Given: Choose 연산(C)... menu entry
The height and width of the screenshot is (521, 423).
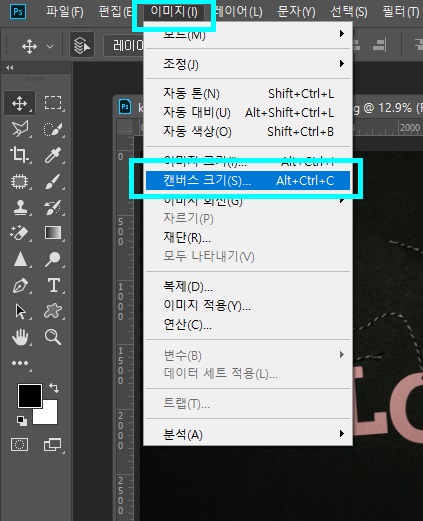Looking at the screenshot, I should pyautogui.click(x=248, y=324).
